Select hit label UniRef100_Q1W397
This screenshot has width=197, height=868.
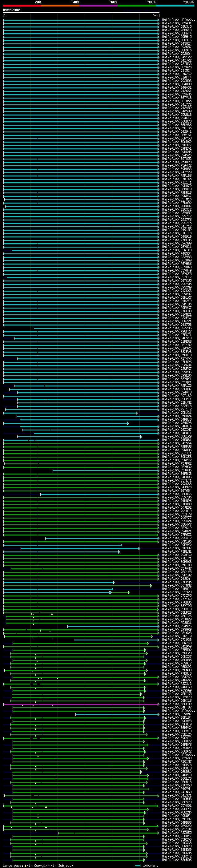click(x=177, y=548)
